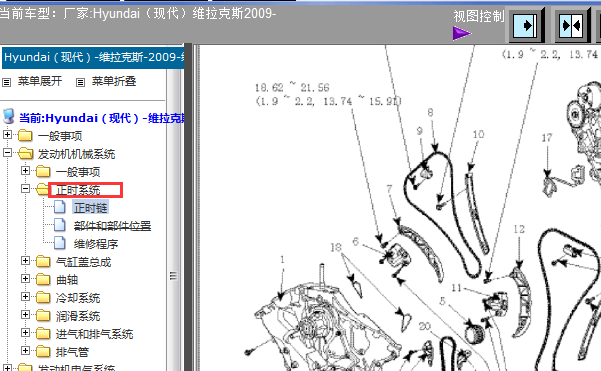Screen dimensions: 601x371
Task: Click the tree panel vertical scrollbar grip
Action: 173,276
